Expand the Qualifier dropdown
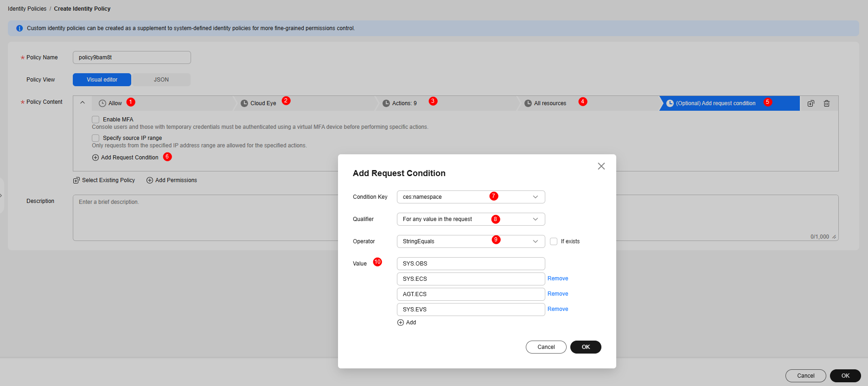 click(x=470, y=219)
